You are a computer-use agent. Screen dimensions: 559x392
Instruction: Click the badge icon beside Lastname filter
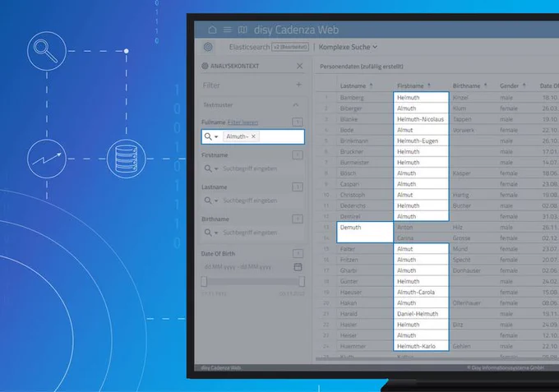click(298, 187)
